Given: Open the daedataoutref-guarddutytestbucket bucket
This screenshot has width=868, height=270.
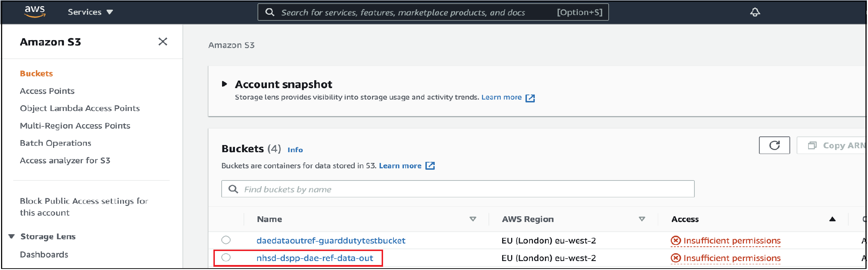Looking at the screenshot, I should pyautogui.click(x=331, y=241).
